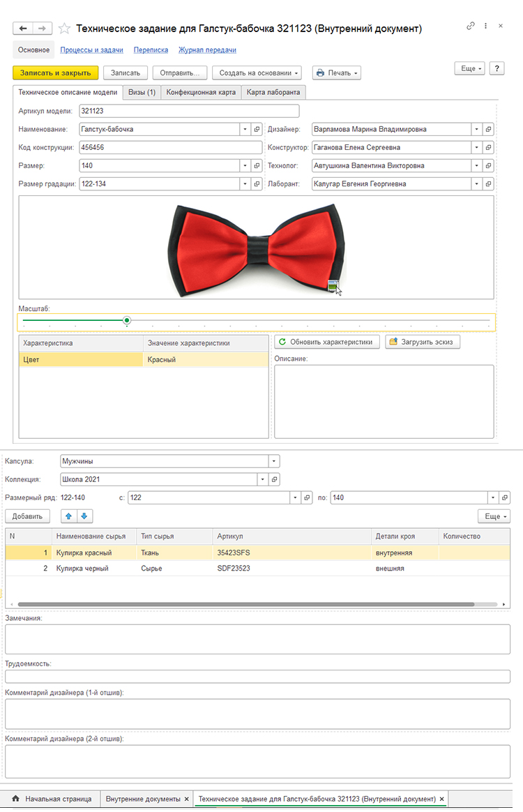The height and width of the screenshot is (812, 523).
Task: Expand the Наименование dropdown list
Action: tap(245, 129)
